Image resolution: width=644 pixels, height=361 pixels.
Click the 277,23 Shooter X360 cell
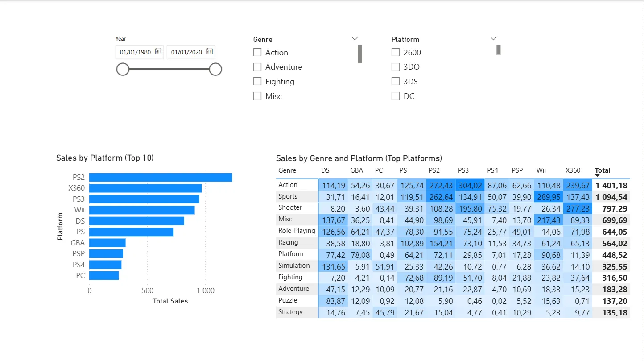(x=577, y=208)
